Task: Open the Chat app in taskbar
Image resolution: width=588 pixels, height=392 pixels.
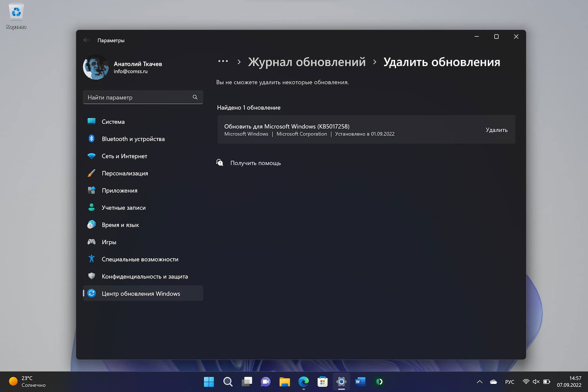Action: pos(266,381)
